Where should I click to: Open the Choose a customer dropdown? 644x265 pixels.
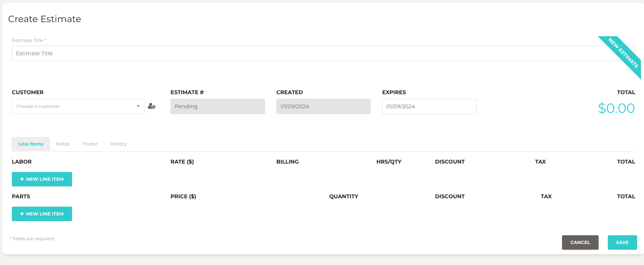coord(74,106)
